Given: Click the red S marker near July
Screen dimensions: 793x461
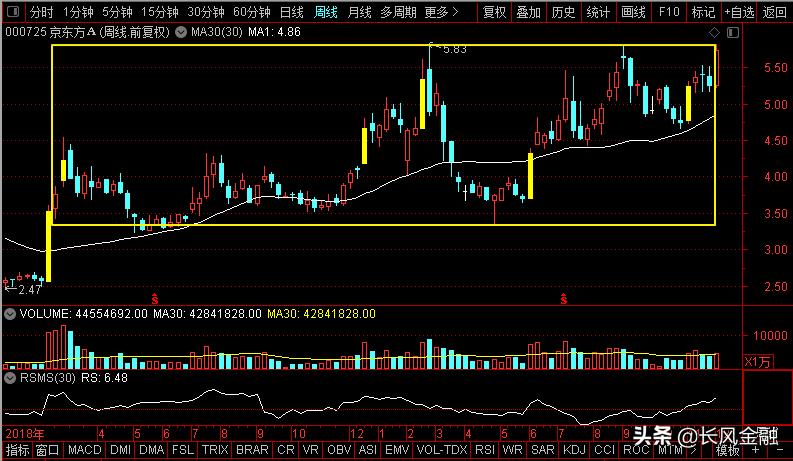Looking at the screenshot, I should (x=563, y=298).
